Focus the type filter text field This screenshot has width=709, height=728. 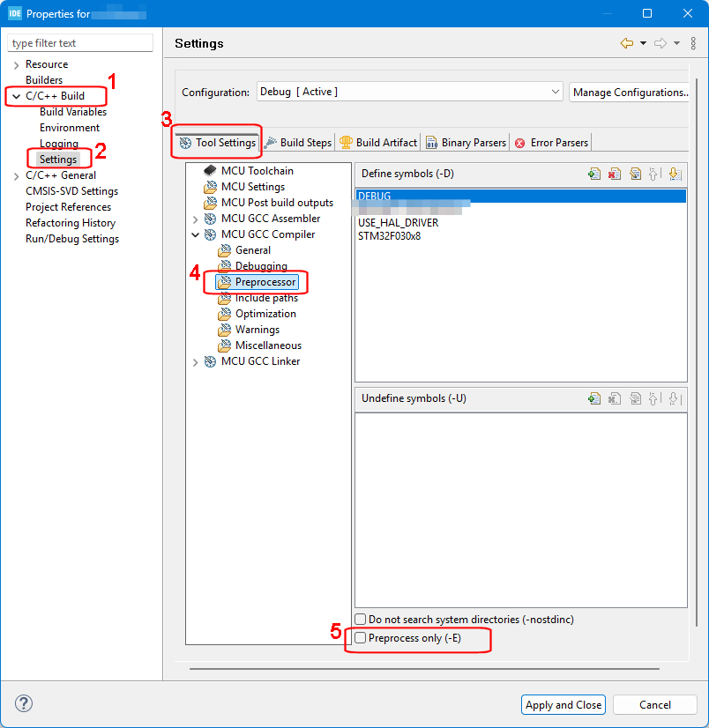80,43
